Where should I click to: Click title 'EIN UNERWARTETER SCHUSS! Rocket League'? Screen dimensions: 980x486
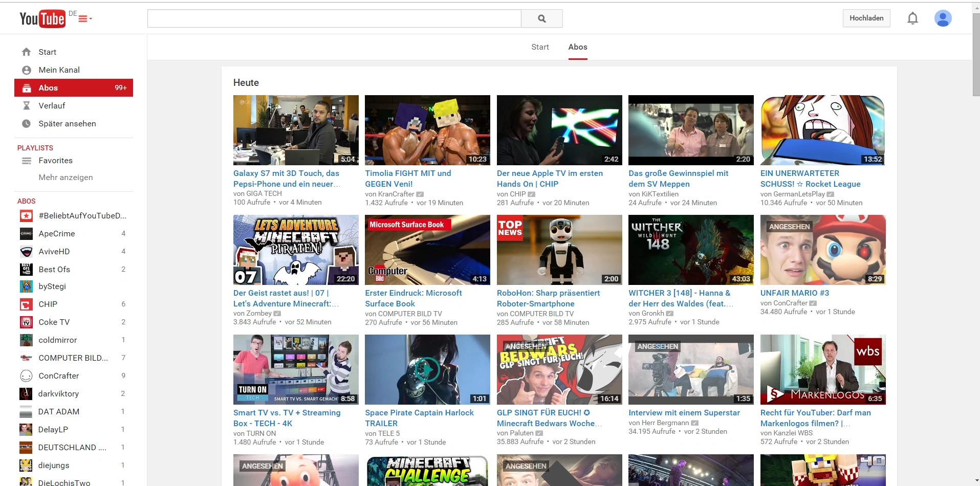click(x=810, y=179)
